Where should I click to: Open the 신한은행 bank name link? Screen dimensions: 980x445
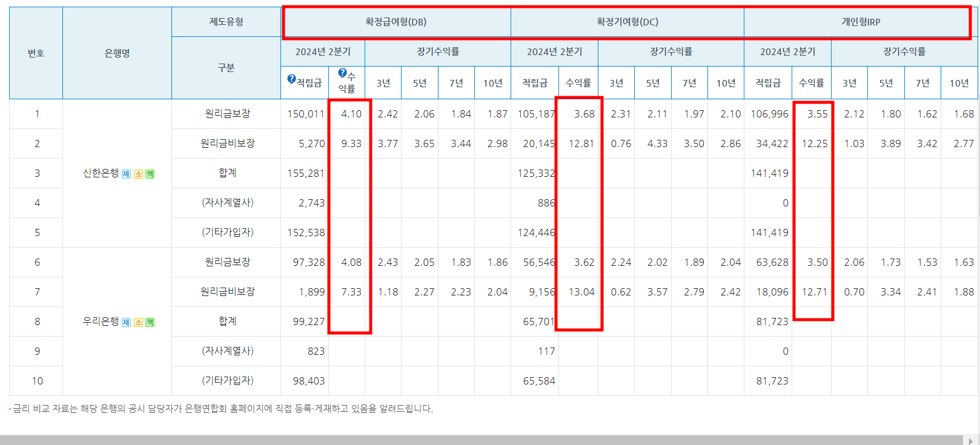(101, 173)
